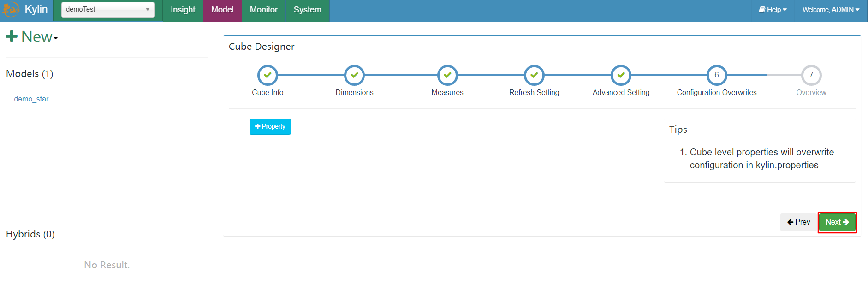Click the Measures step label
The height and width of the screenshot is (290, 868).
coord(447,93)
